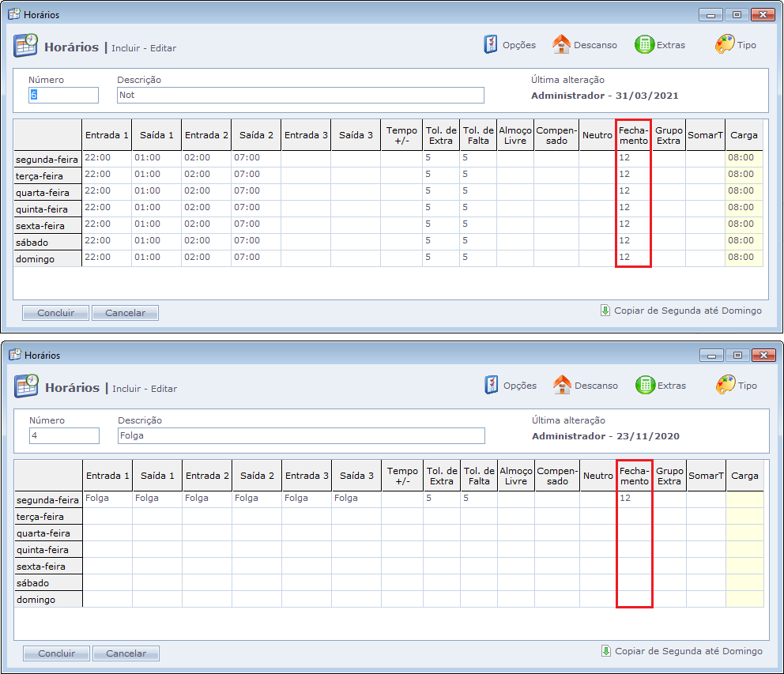Click Copiar de Segunda até Domingo in Not window
784x674 pixels.
point(681,311)
